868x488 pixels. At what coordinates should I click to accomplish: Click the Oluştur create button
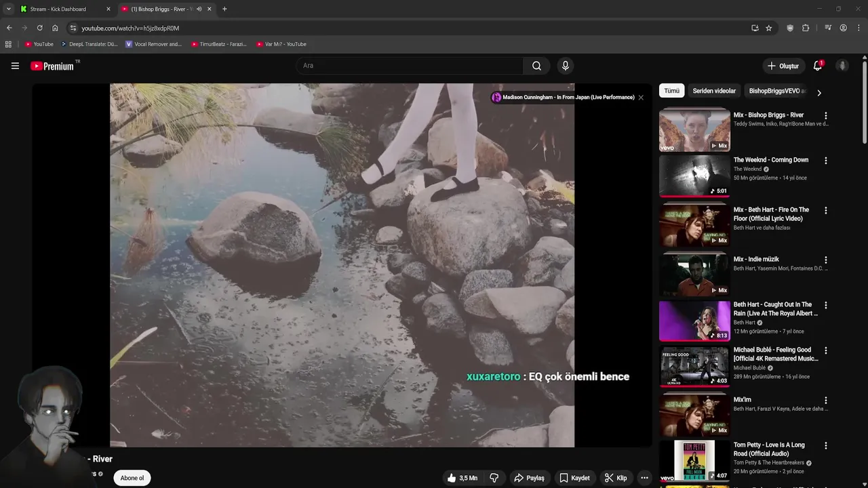[x=783, y=66]
